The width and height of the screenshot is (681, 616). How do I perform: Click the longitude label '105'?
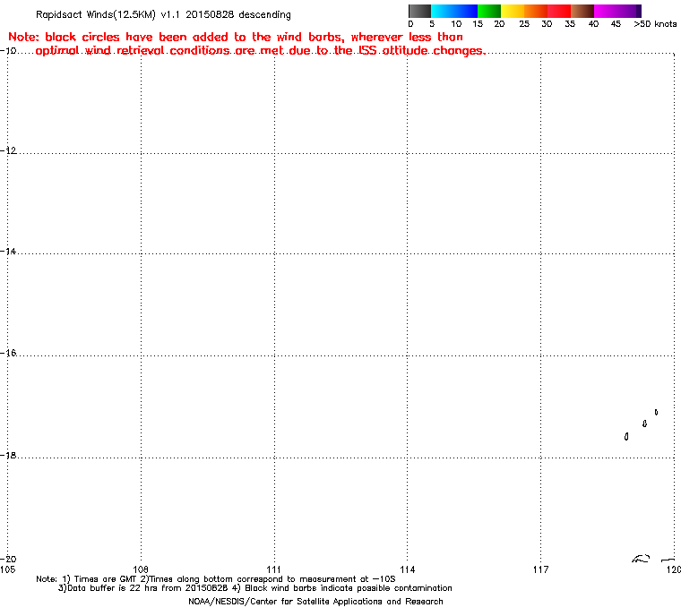coord(8,569)
